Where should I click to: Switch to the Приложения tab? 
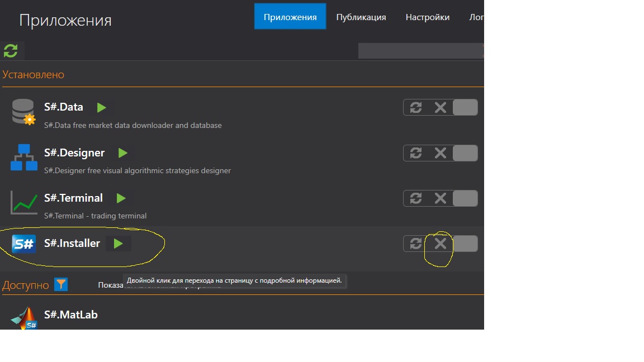[x=290, y=16]
